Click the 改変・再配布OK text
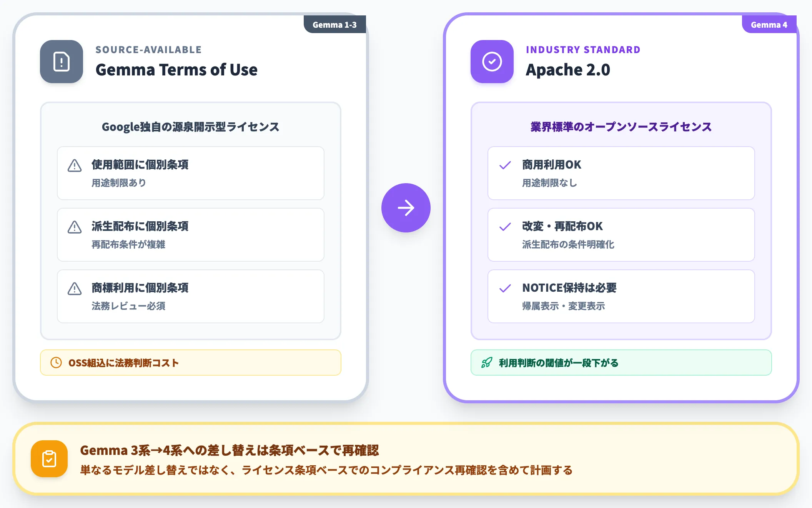The image size is (812, 508). coord(562,226)
